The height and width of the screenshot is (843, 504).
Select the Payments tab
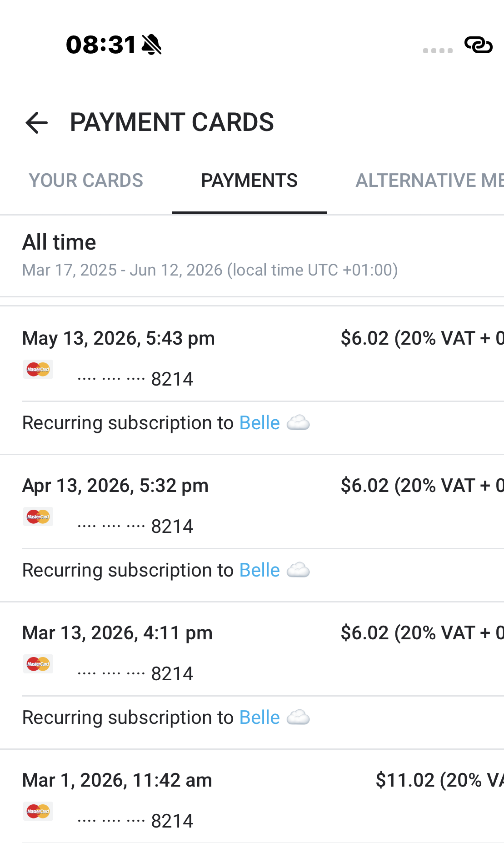250,181
